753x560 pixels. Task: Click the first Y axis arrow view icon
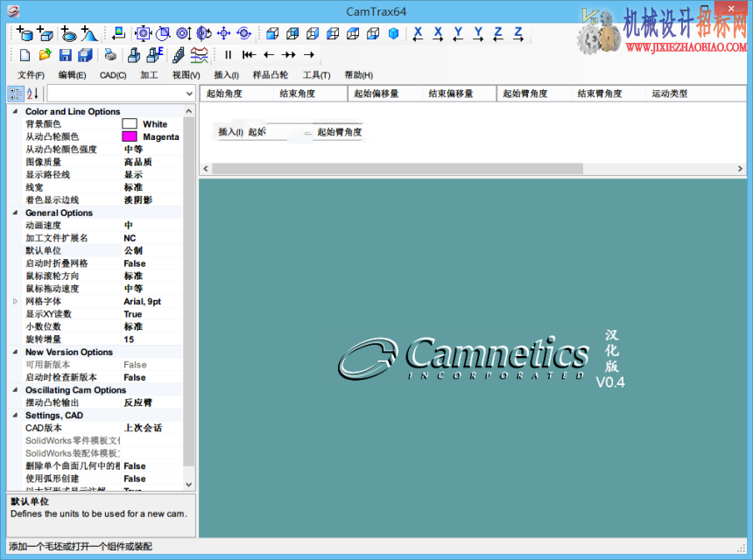point(458,33)
